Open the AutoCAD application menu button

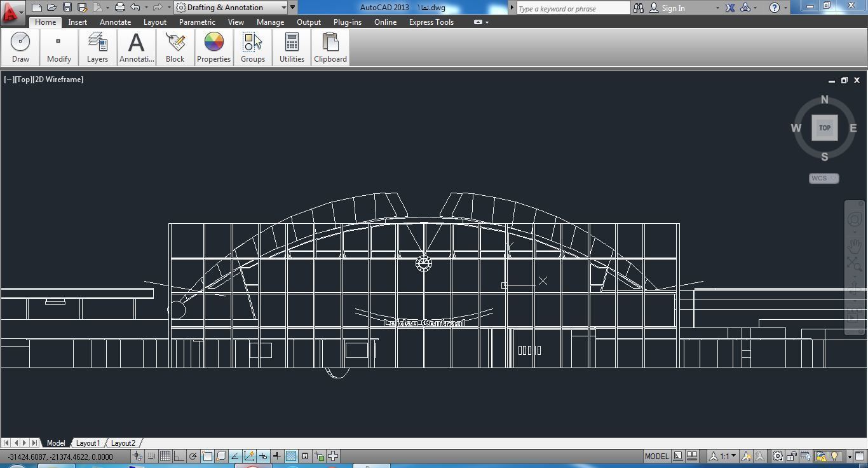[12, 11]
